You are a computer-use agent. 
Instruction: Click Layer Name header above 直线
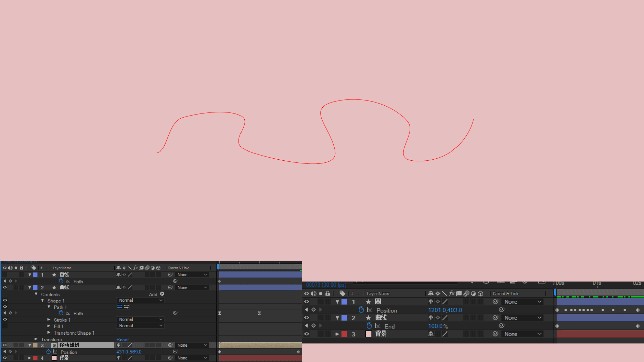point(62,268)
